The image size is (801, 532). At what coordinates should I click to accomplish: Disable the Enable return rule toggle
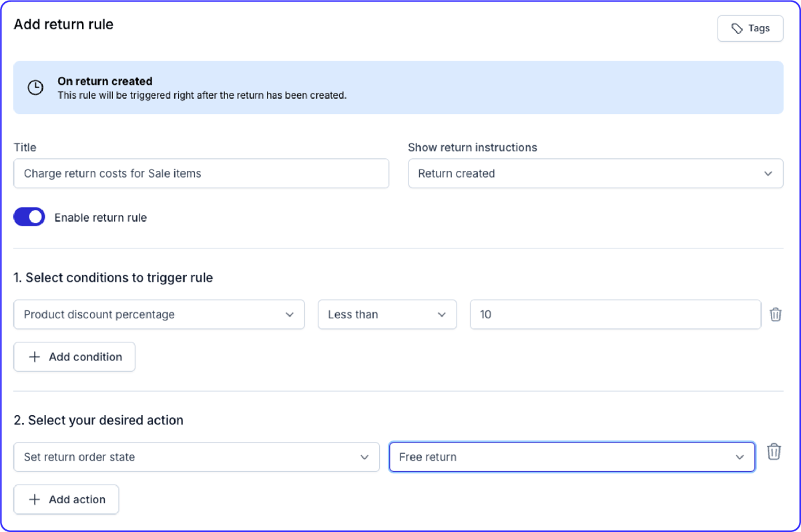coord(29,216)
